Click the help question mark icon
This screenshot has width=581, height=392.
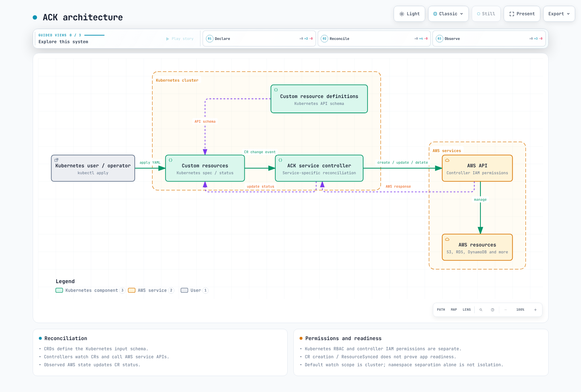click(x=492, y=310)
